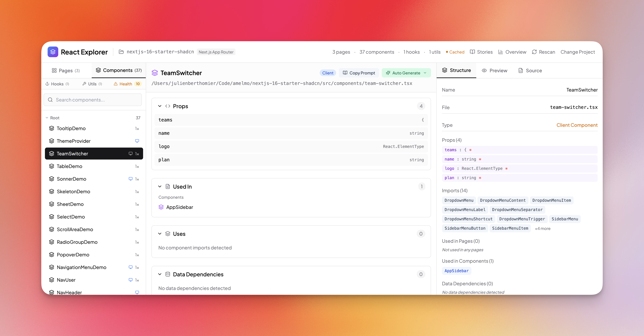
Task: Collapse the Root tree in sidebar
Action: (47, 118)
